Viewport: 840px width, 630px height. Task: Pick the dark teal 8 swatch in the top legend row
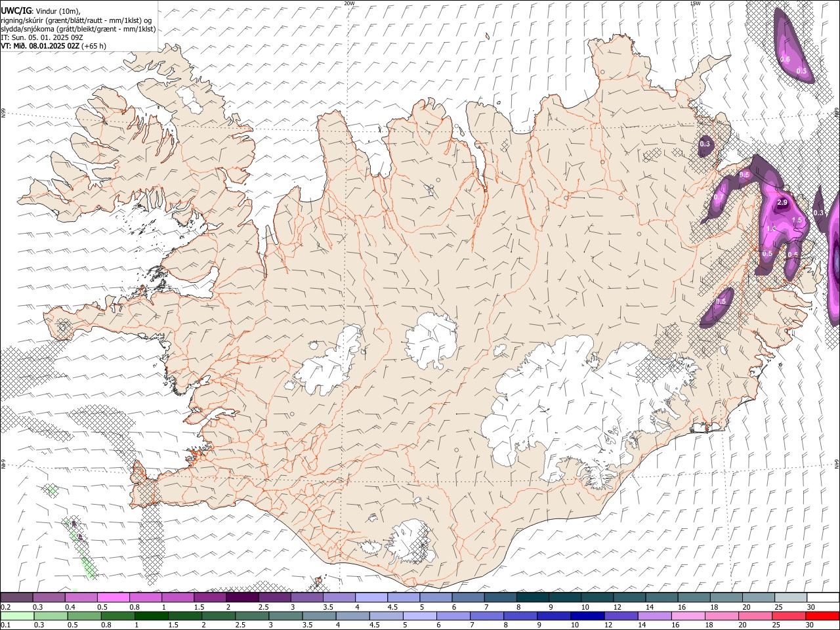point(532,598)
